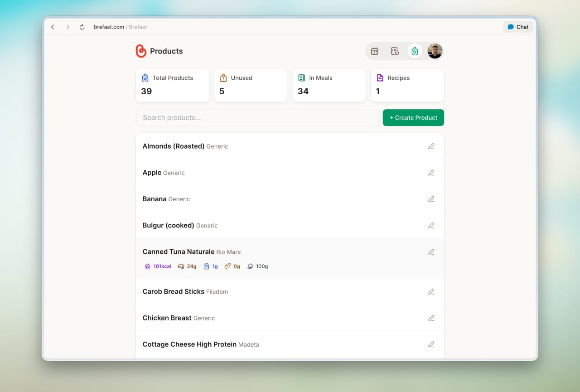Open the user profile avatar
The width and height of the screenshot is (580, 392).
point(435,51)
